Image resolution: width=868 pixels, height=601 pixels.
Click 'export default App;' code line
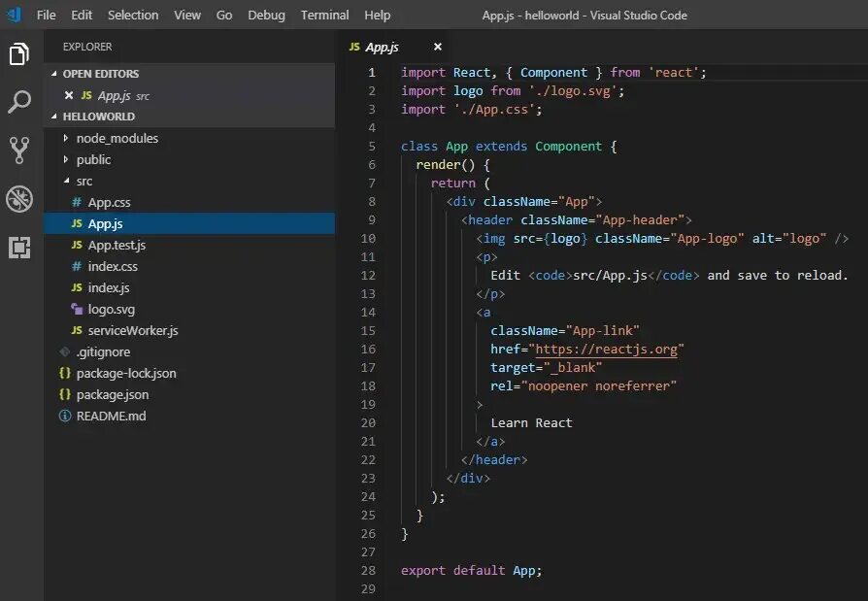coord(472,571)
